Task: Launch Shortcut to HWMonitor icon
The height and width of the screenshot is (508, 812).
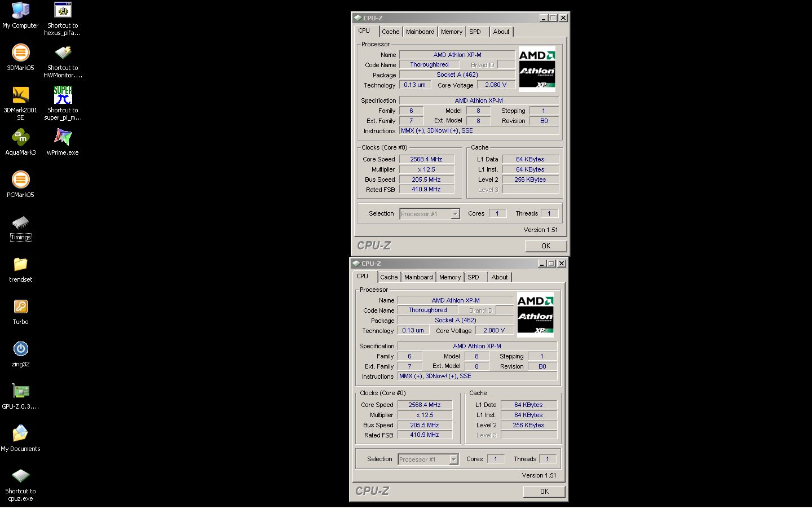Action: 63,61
